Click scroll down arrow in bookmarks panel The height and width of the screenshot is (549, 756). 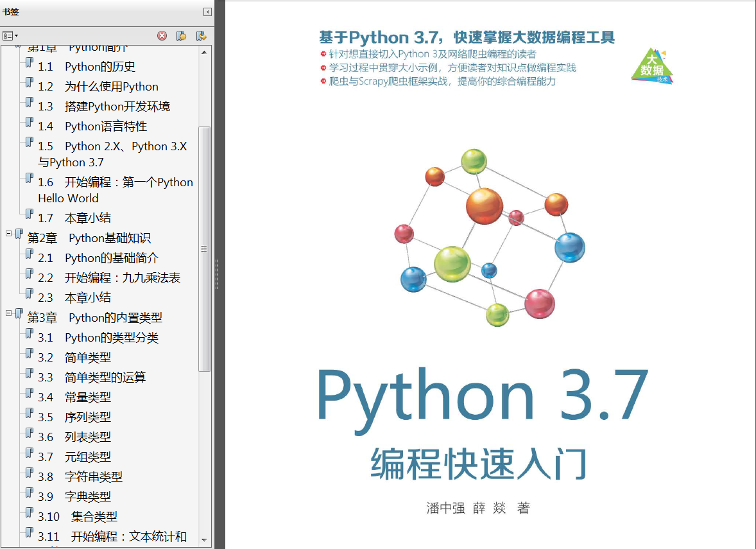click(x=205, y=540)
